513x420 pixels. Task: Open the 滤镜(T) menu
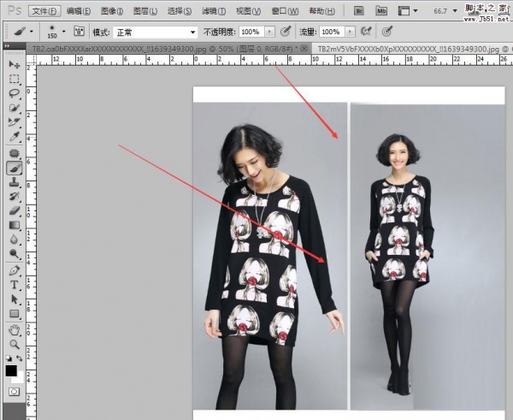[x=215, y=11]
